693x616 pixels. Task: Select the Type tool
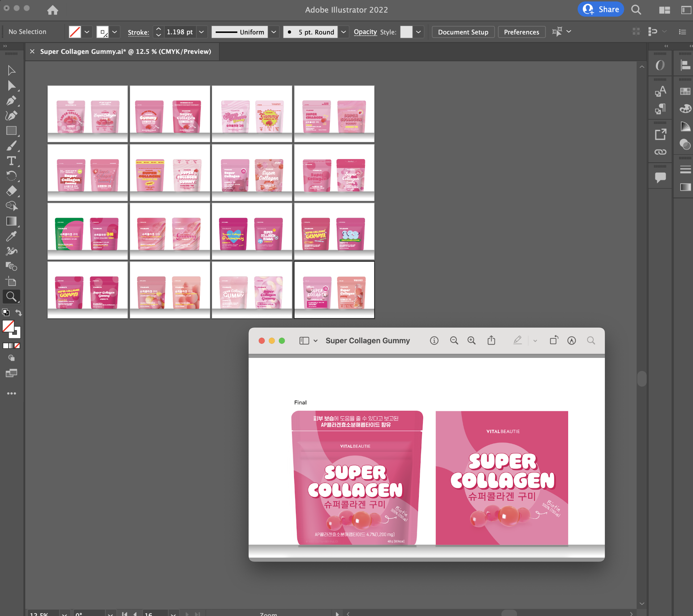pyautogui.click(x=11, y=161)
